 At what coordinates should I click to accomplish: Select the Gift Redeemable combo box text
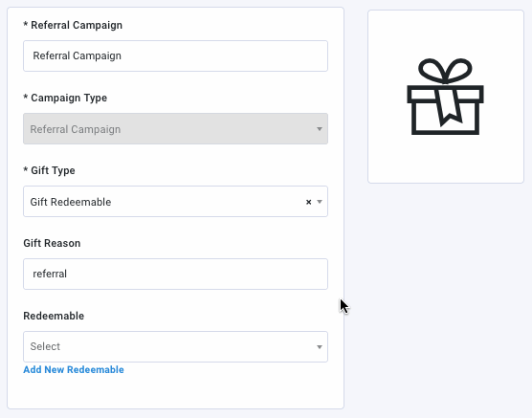[x=71, y=202]
